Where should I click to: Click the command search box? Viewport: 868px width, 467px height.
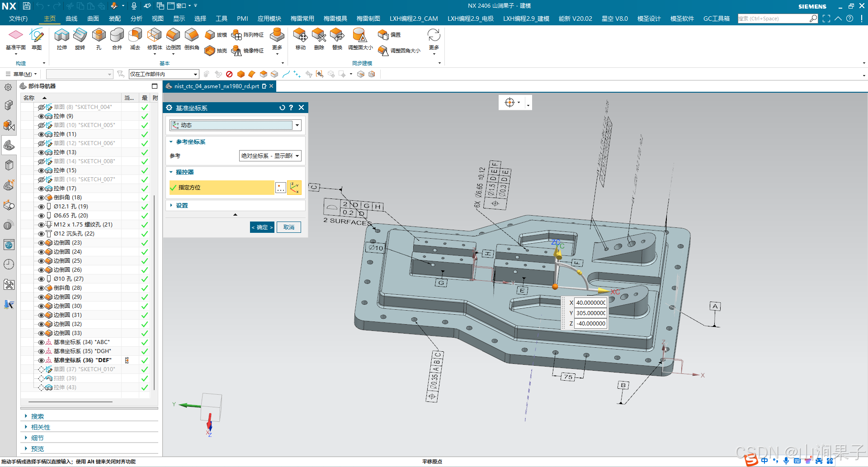778,19
